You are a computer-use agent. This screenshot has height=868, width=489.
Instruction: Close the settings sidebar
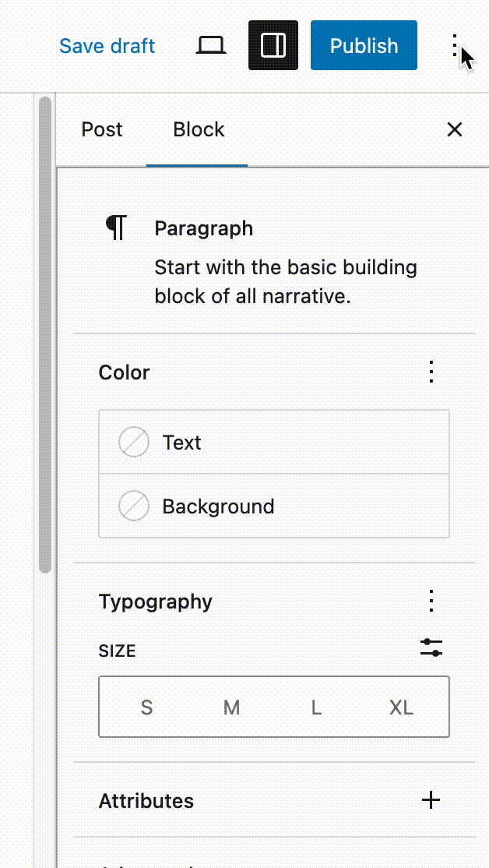455,129
